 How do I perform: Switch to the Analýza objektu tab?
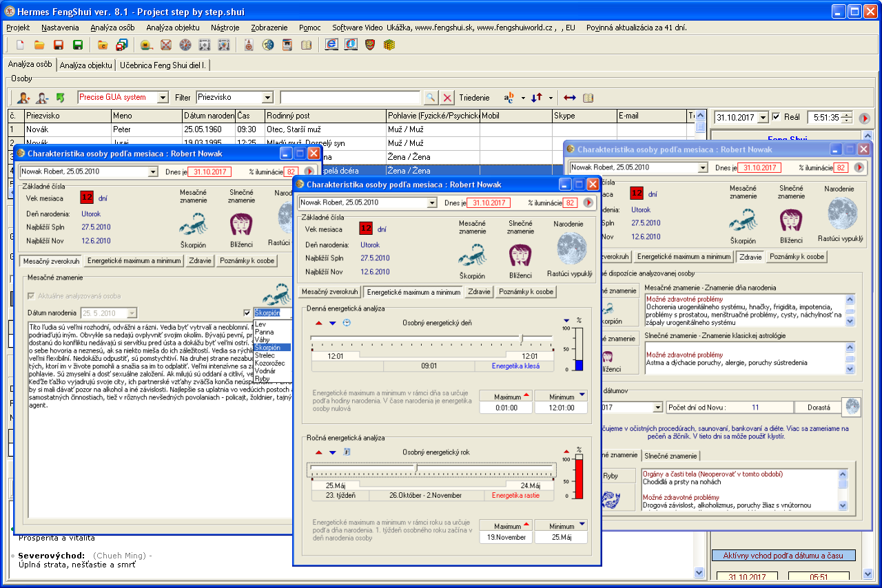85,65
